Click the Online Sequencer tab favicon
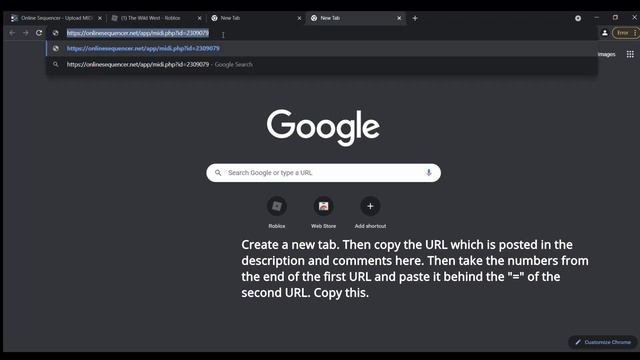The width and height of the screenshot is (640, 360). [x=14, y=18]
